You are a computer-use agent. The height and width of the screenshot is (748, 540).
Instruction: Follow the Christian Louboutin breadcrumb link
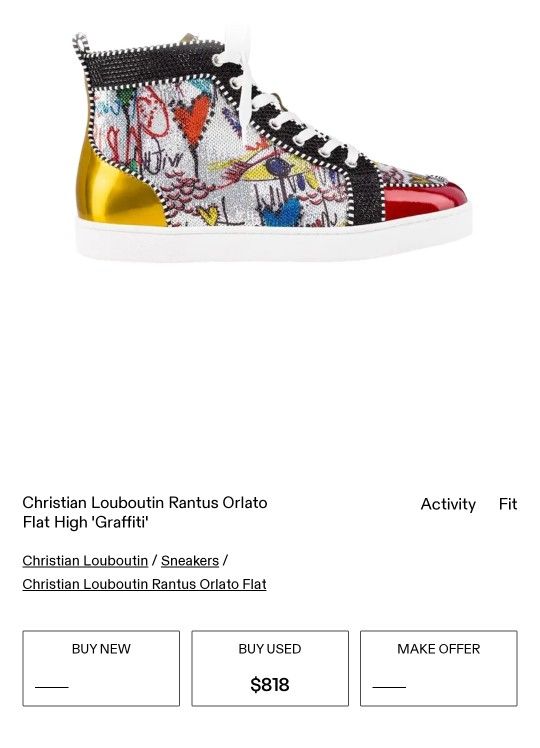pos(85,561)
